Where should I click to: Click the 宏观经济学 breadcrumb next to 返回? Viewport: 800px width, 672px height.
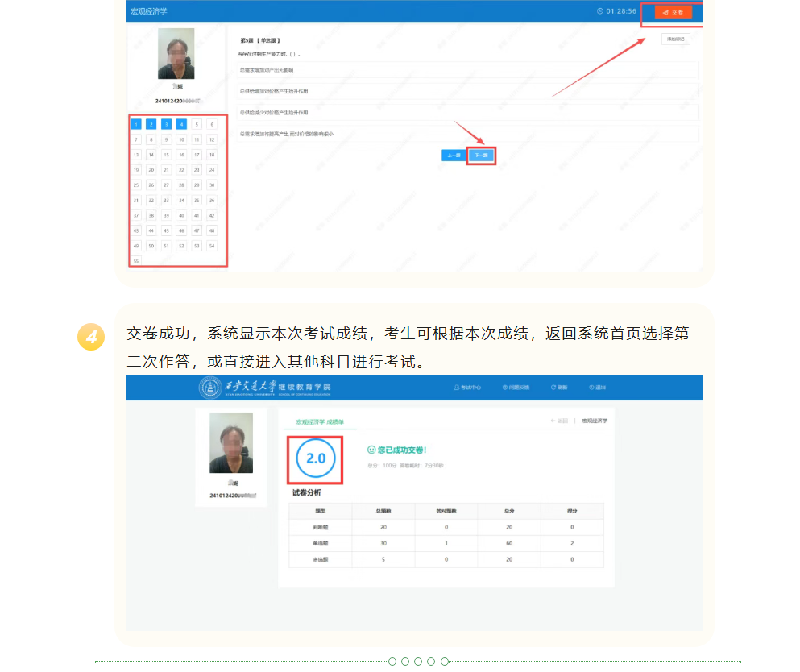click(x=595, y=421)
